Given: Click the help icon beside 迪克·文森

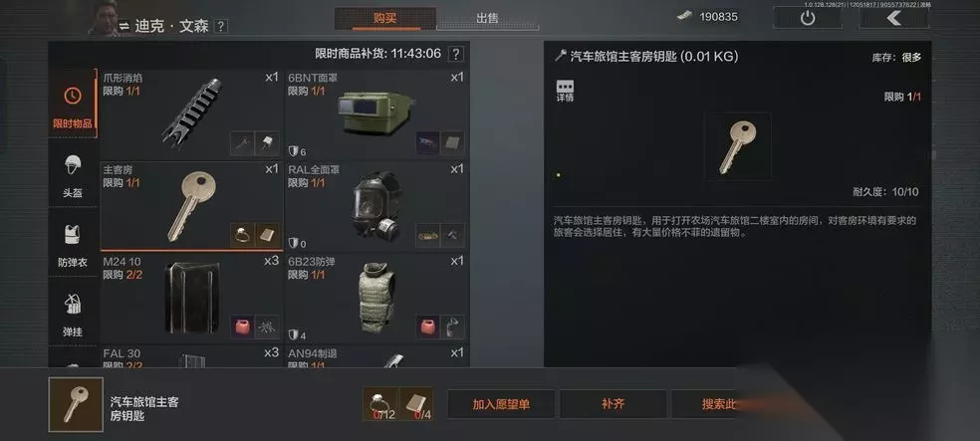Looking at the screenshot, I should [221, 26].
